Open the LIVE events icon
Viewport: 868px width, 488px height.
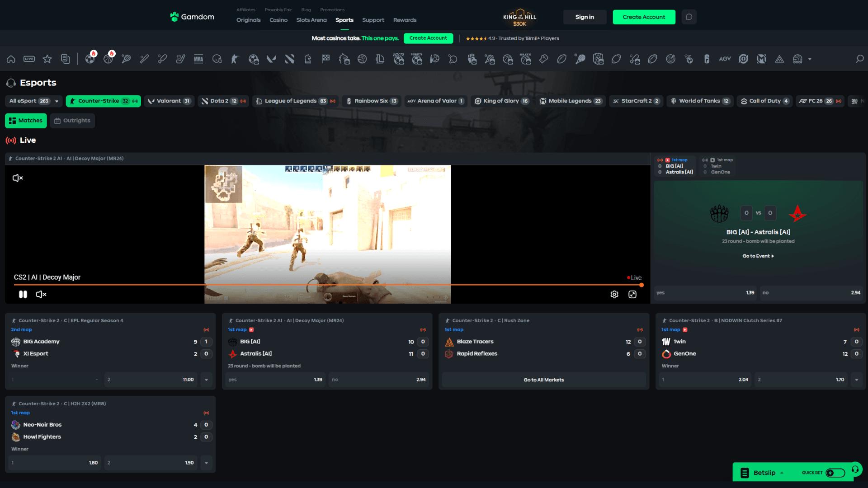point(29,59)
